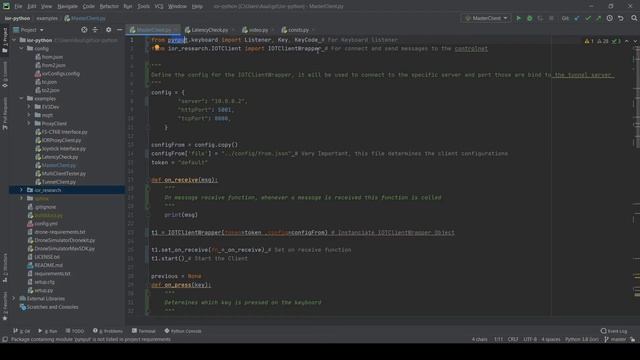Open the Git tool window
Viewport: 640px width, 360px height.
(22, 331)
